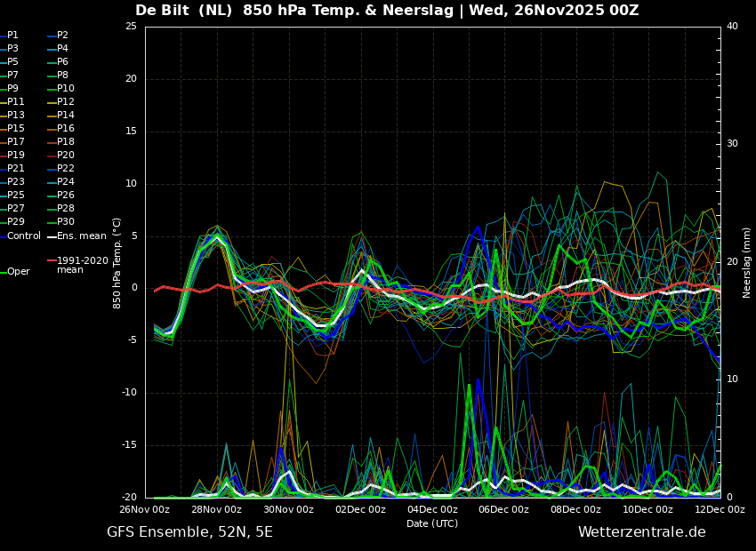The height and width of the screenshot is (551, 756).
Task: Click the 25 value on temperature axis
Action: pyautogui.click(x=131, y=27)
